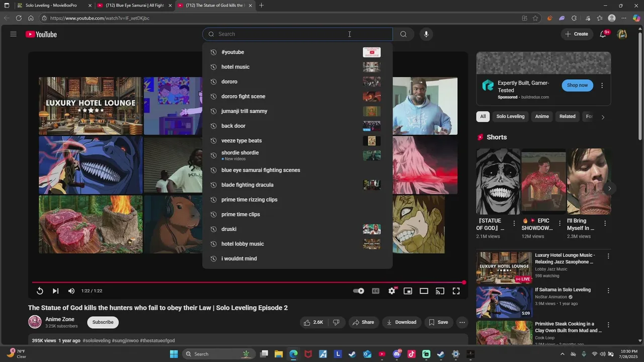This screenshot has height=362, width=644.
Task: Enable theater mode
Action: (x=424, y=291)
